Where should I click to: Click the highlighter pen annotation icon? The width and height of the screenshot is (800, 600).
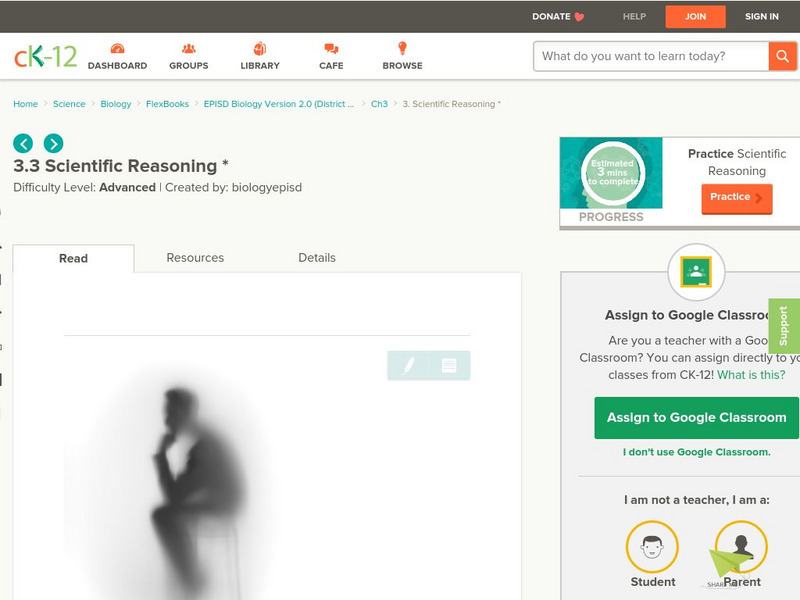408,365
